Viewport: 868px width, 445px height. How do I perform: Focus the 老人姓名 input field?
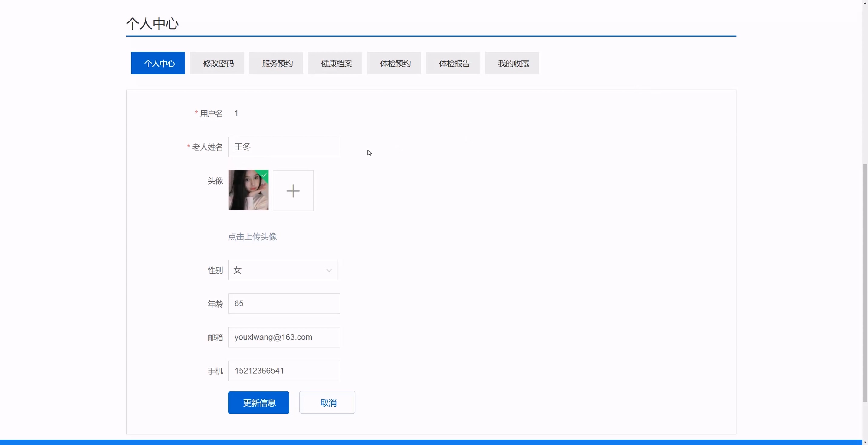tap(284, 147)
